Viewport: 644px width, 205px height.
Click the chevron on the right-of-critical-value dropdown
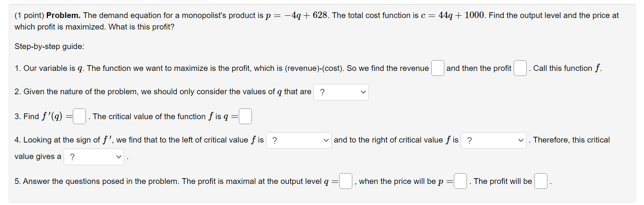point(521,141)
